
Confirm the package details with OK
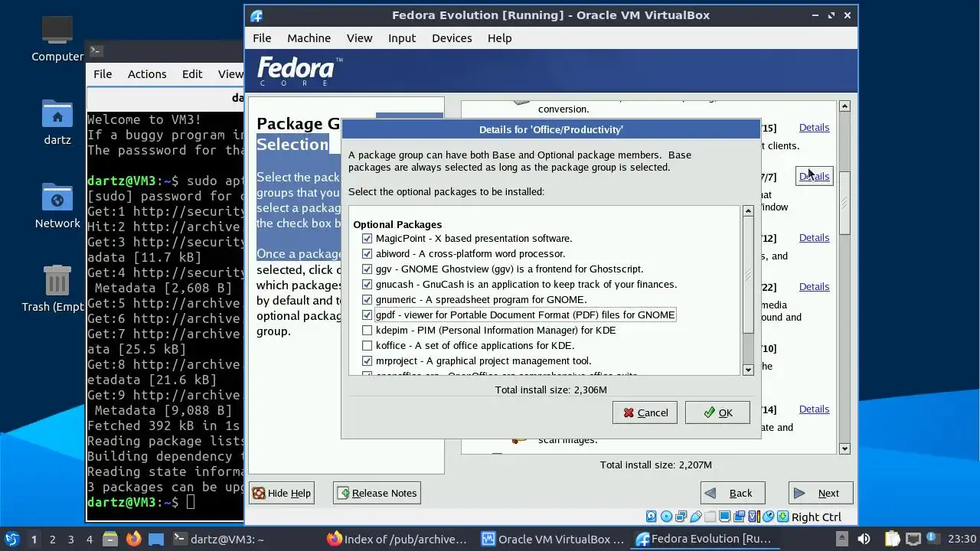coord(717,412)
